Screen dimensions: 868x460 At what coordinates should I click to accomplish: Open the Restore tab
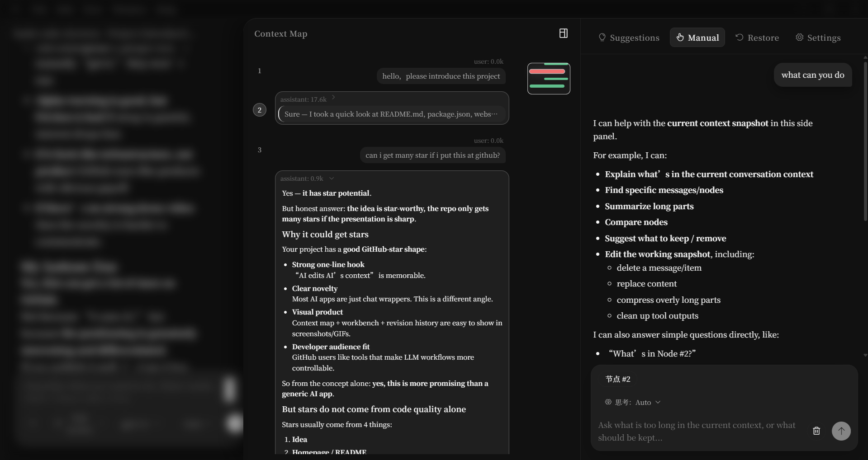pos(757,38)
